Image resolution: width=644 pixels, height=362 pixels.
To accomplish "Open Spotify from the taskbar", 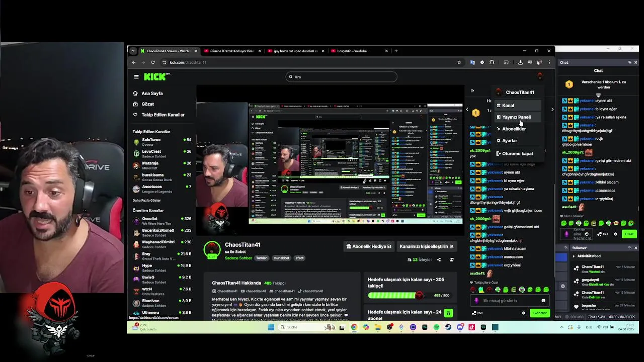I will (x=436, y=327).
